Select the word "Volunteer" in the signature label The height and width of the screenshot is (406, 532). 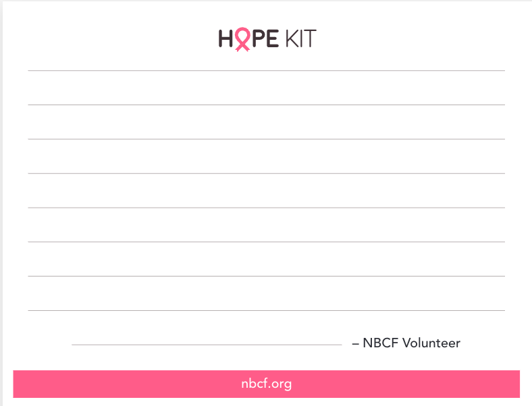point(431,343)
